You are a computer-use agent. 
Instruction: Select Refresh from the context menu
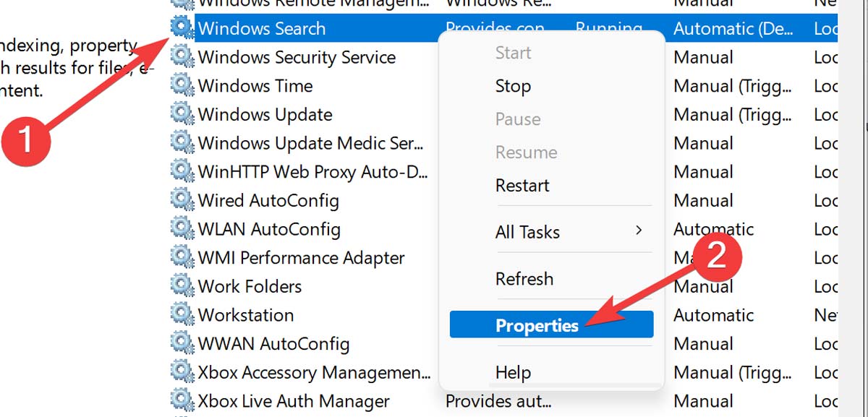(524, 279)
